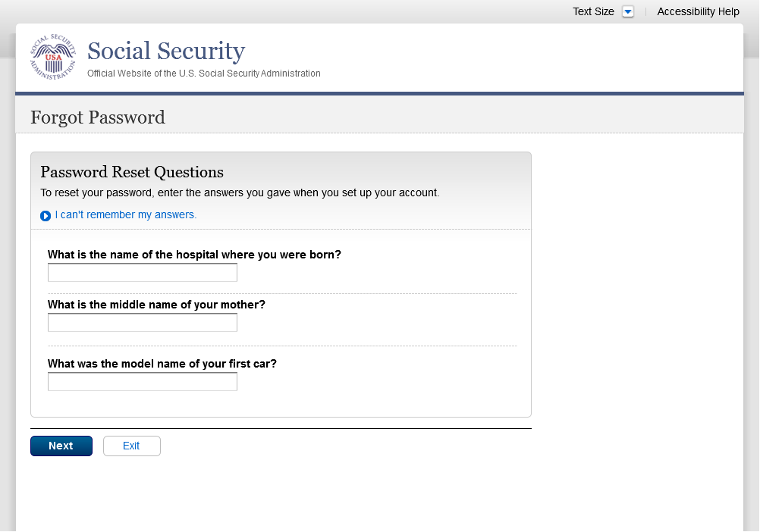
Task: Click the reset password instruction text
Action: pos(240,192)
